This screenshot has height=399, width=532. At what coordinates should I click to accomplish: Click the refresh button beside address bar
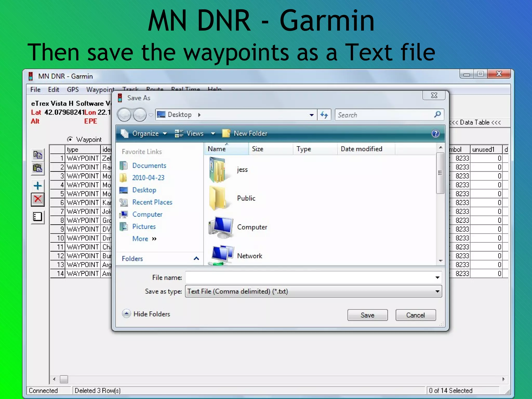[x=324, y=115]
